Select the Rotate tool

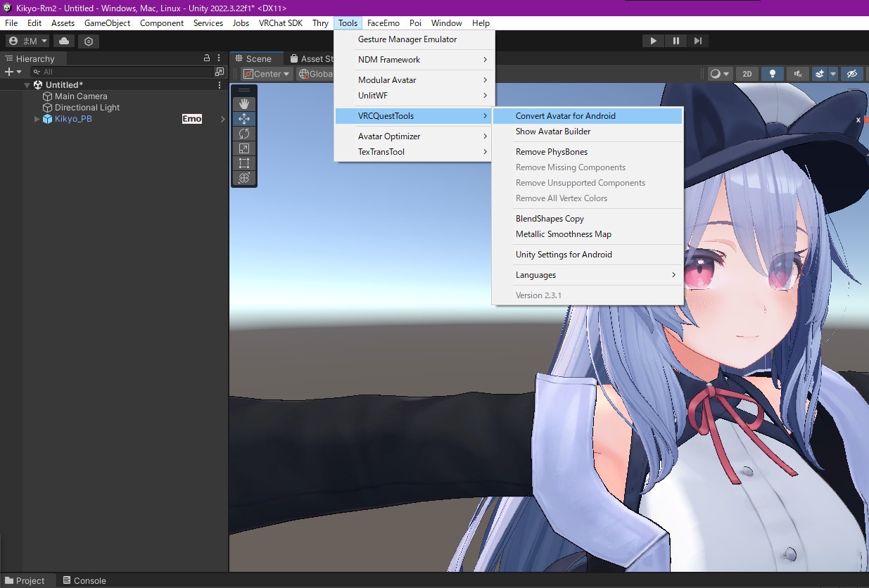[x=244, y=134]
